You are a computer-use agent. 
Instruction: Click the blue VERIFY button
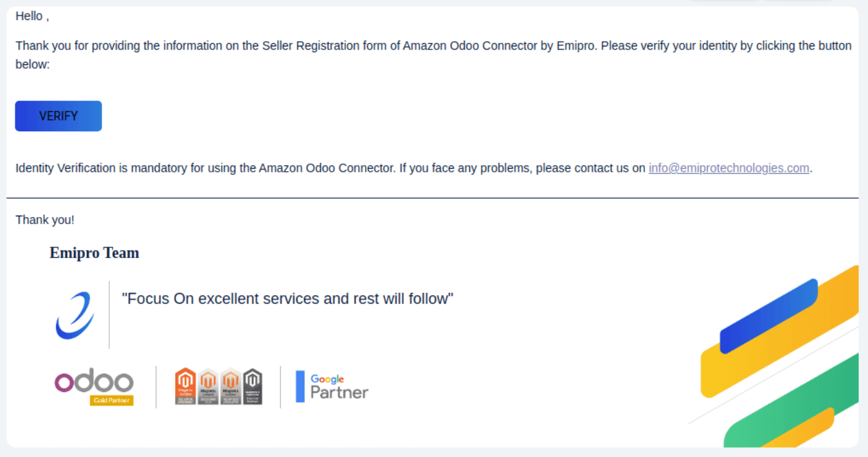pos(58,116)
